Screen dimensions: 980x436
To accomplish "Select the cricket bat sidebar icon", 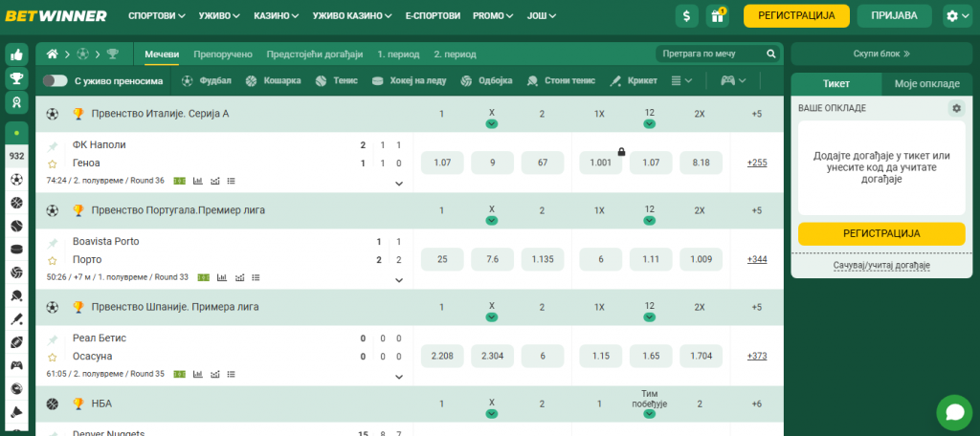I will tap(16, 319).
